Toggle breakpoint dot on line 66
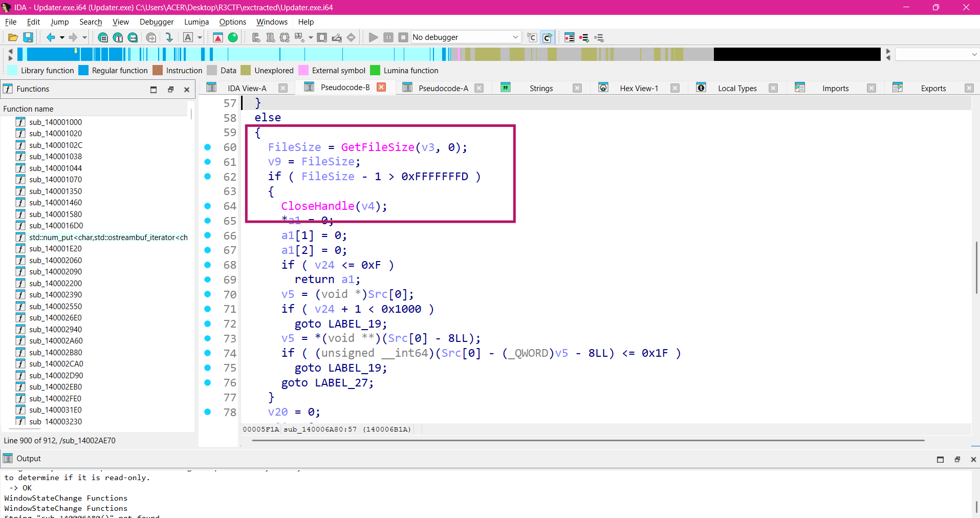980x518 pixels. 208,235
